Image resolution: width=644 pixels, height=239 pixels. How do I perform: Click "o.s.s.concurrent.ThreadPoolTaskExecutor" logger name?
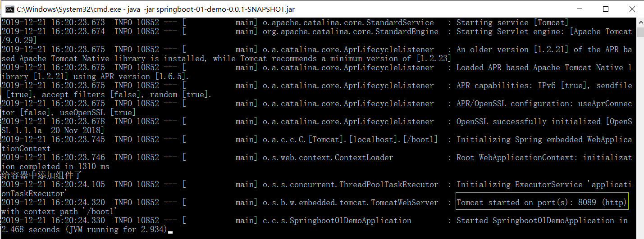350,185
